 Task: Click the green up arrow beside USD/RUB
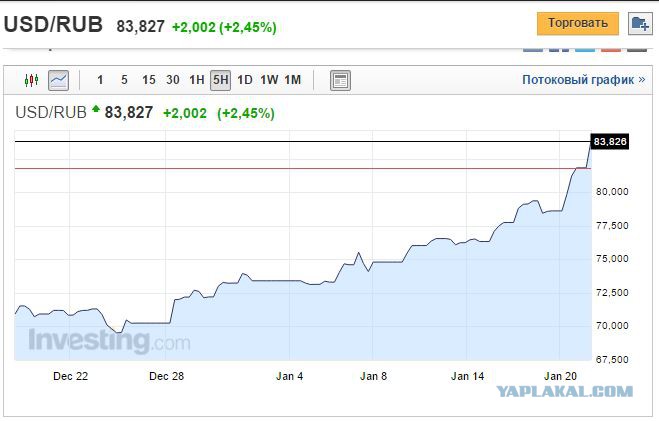tap(96, 109)
